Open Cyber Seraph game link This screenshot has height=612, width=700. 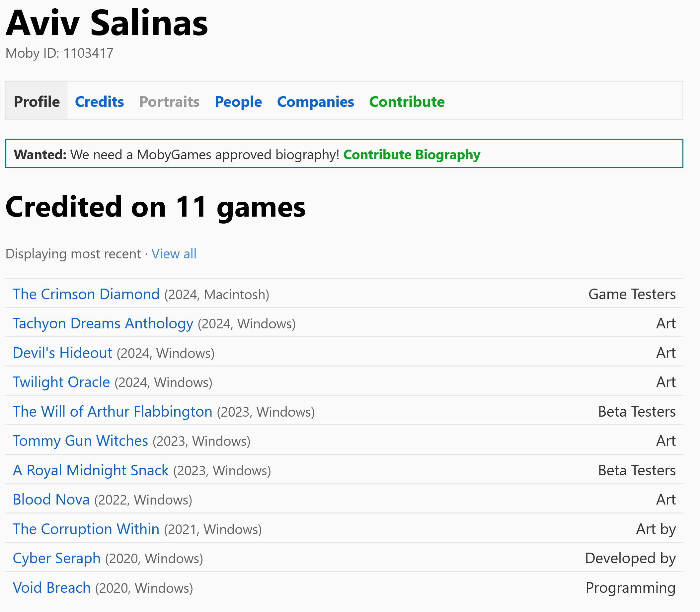tap(57, 558)
